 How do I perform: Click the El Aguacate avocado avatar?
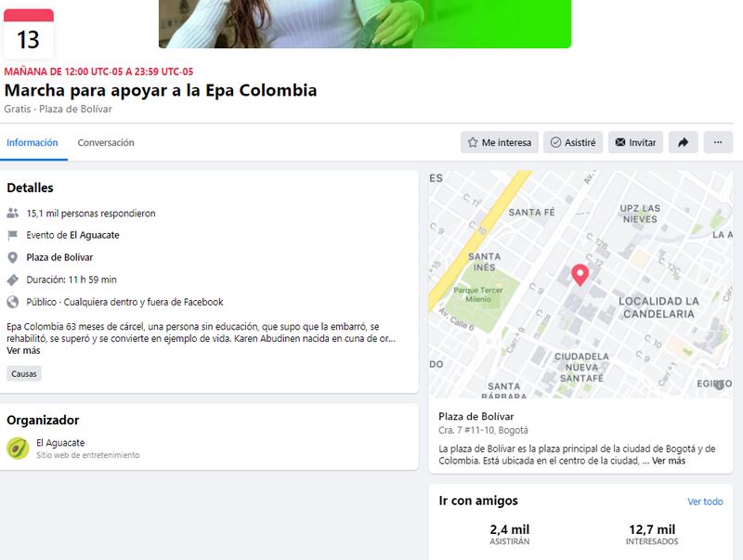pos(18,449)
